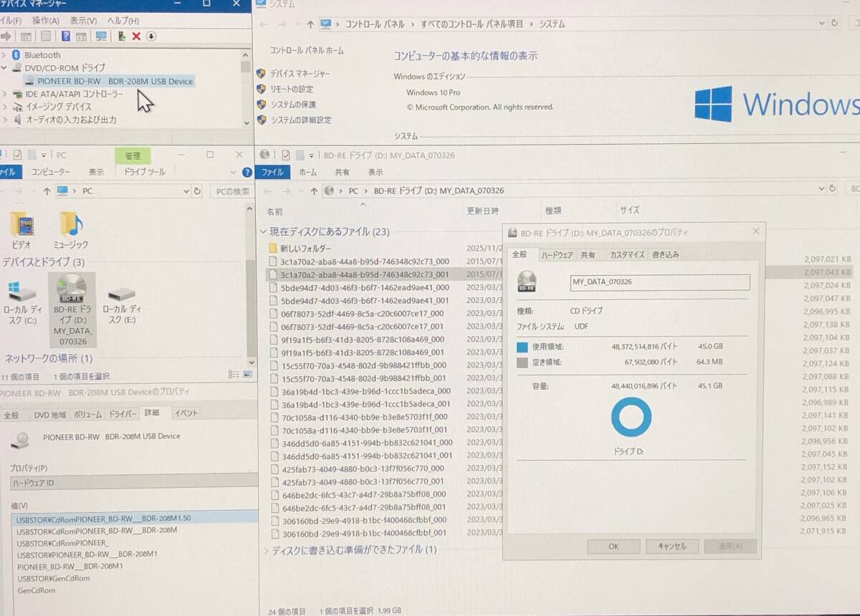
Task: Expand the イメージング デバイス node
Action: 4,107
